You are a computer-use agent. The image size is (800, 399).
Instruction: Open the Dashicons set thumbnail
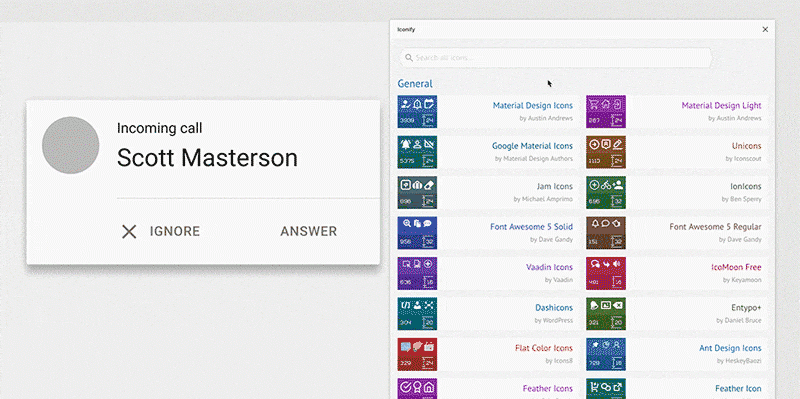click(x=417, y=314)
